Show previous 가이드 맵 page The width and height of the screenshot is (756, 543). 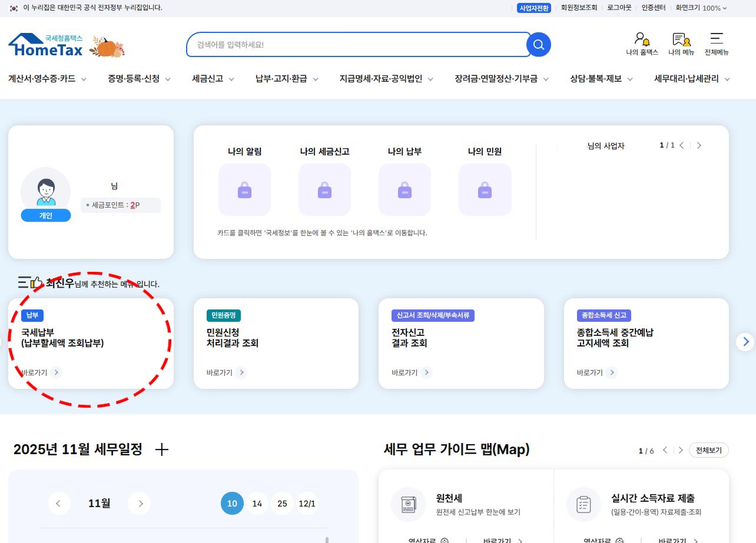coord(665,450)
